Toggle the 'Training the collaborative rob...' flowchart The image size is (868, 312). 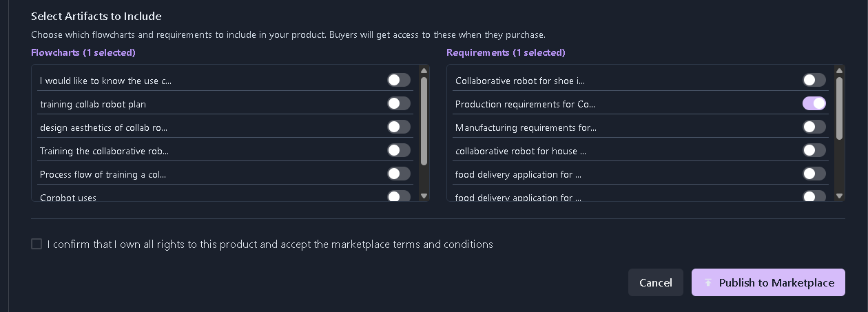pyautogui.click(x=399, y=150)
